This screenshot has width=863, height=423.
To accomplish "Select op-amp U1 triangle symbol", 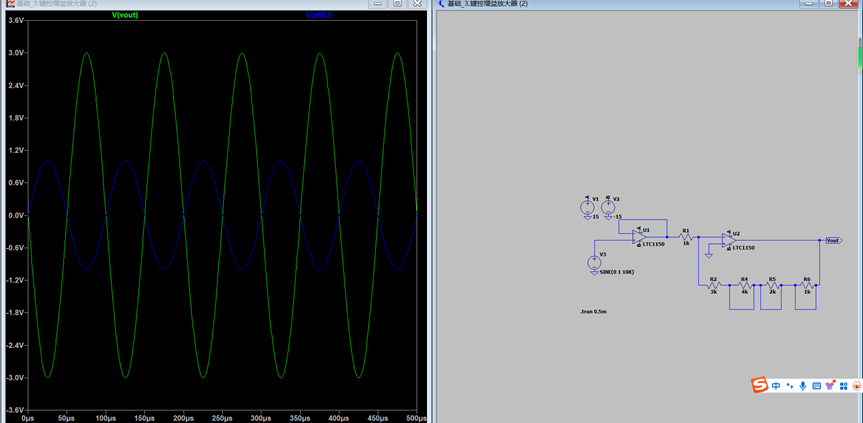I will [638, 237].
